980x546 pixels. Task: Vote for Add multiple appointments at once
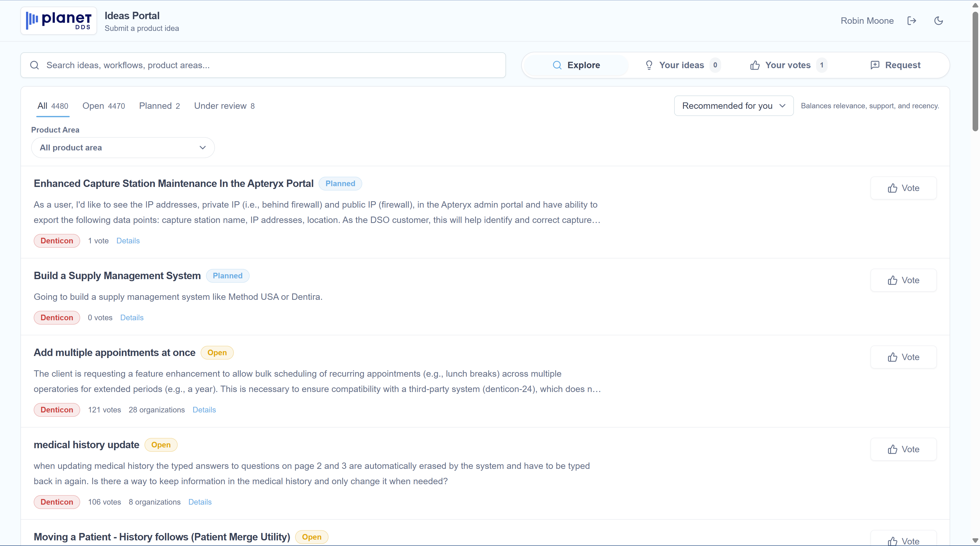click(903, 357)
